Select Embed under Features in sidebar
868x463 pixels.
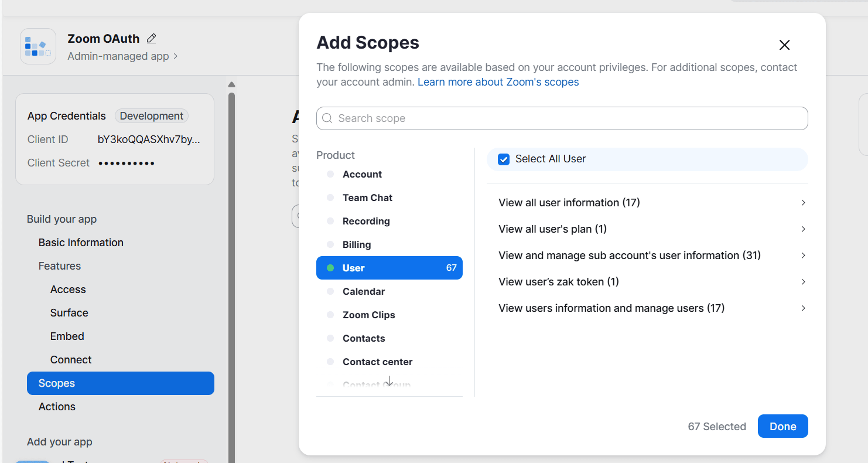point(67,336)
